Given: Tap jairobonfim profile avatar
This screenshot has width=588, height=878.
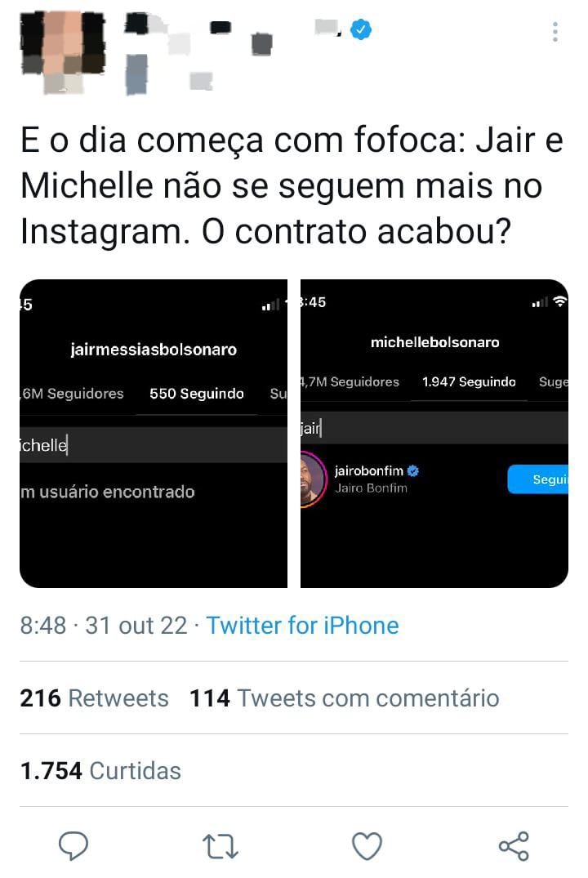Looking at the screenshot, I should [x=313, y=480].
